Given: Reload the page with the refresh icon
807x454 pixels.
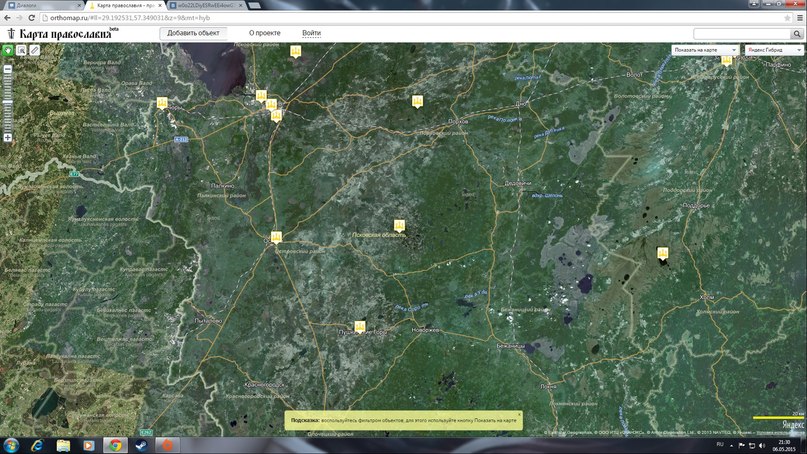Looking at the screenshot, I should 31,18.
